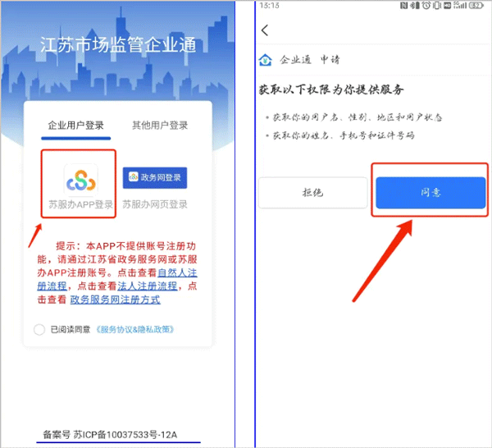492x448 pixels.
Task: Open the 政务服务网注册方式 link
Action: 115,300
